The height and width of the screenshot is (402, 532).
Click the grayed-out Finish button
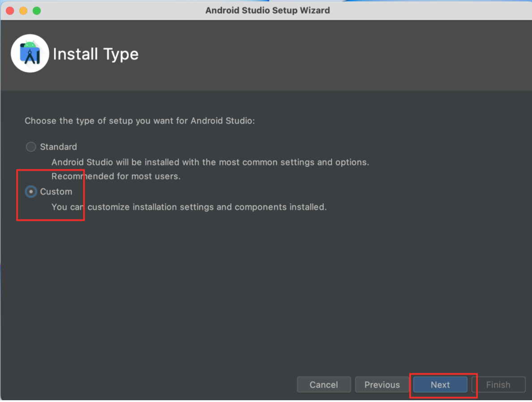coord(498,385)
